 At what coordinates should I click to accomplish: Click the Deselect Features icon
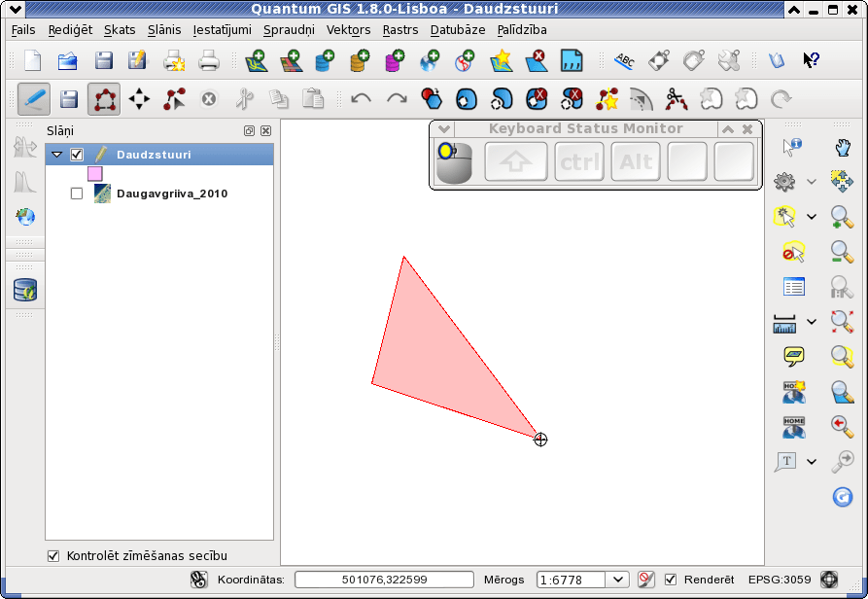point(794,252)
